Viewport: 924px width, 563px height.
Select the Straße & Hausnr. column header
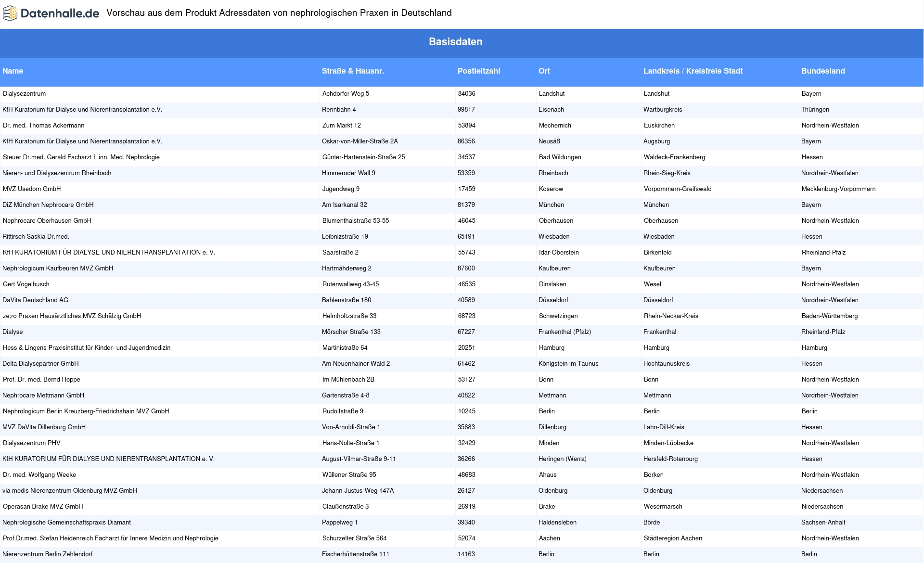(x=353, y=71)
